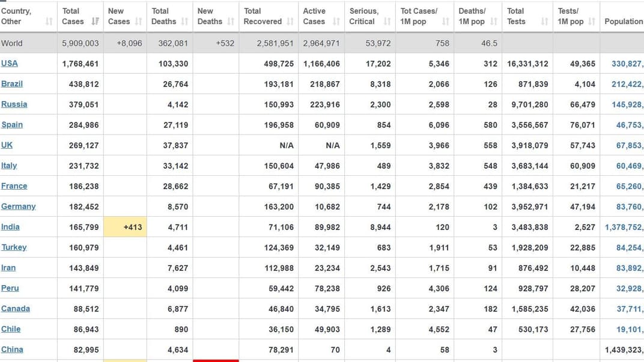Click the sort icon in Country, Other header

pos(49,22)
